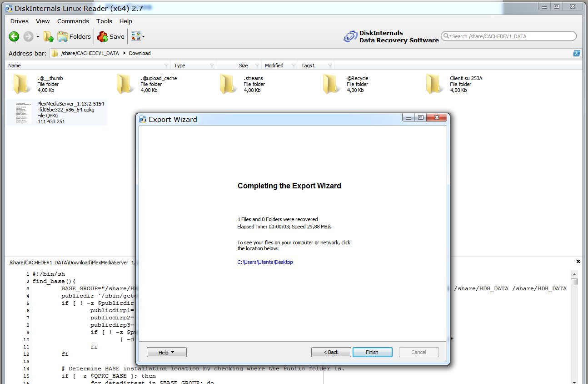The height and width of the screenshot is (384, 588).
Task: Click the disabled Cancel button in wizard
Action: [419, 352]
